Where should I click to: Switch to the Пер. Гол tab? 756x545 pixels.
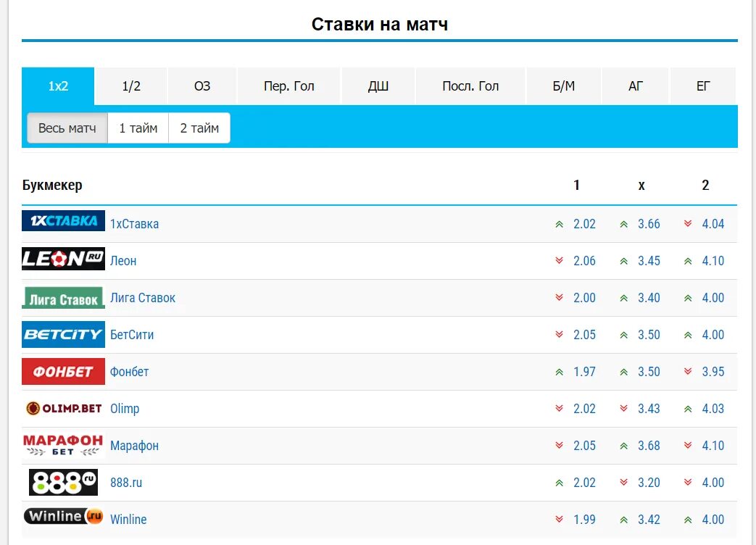288,86
